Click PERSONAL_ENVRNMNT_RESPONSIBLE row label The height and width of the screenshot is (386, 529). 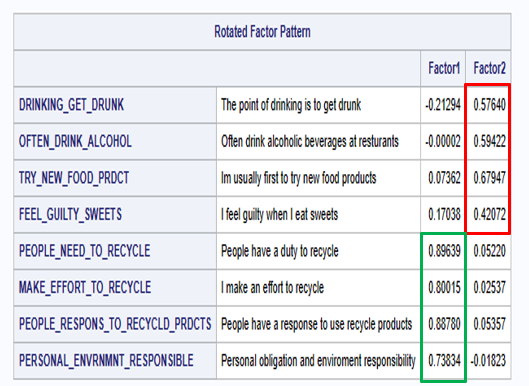(x=106, y=360)
